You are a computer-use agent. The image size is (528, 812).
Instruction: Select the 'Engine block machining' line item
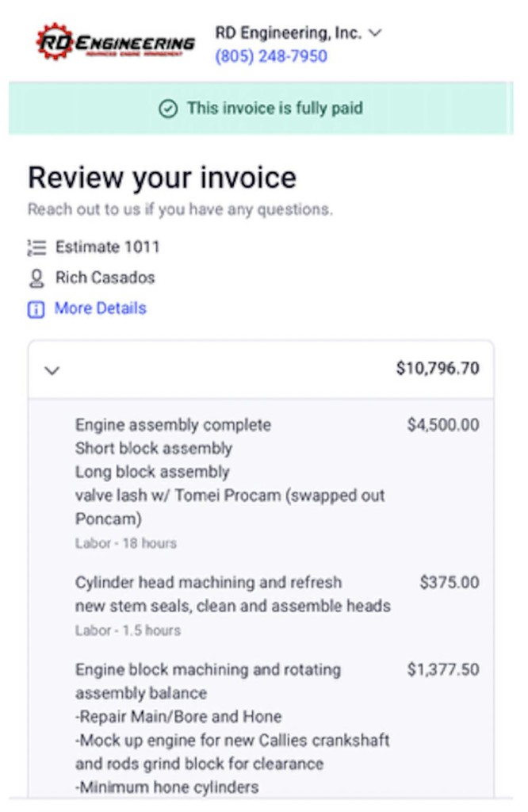click(208, 670)
